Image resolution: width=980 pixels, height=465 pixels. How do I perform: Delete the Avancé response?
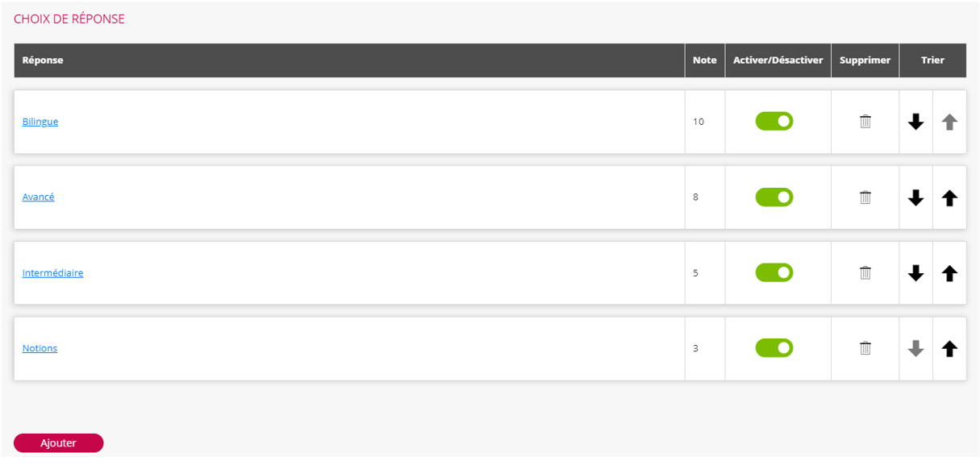[x=865, y=197]
